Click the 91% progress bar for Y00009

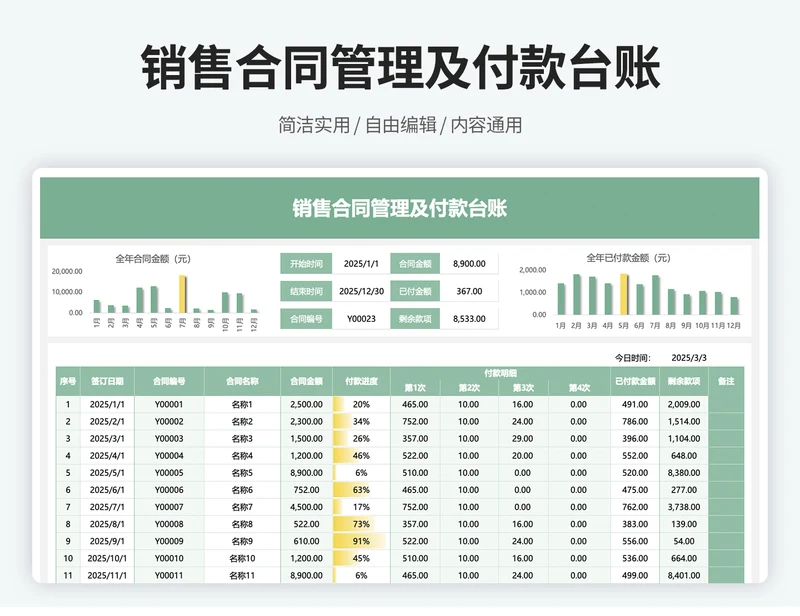(x=361, y=541)
